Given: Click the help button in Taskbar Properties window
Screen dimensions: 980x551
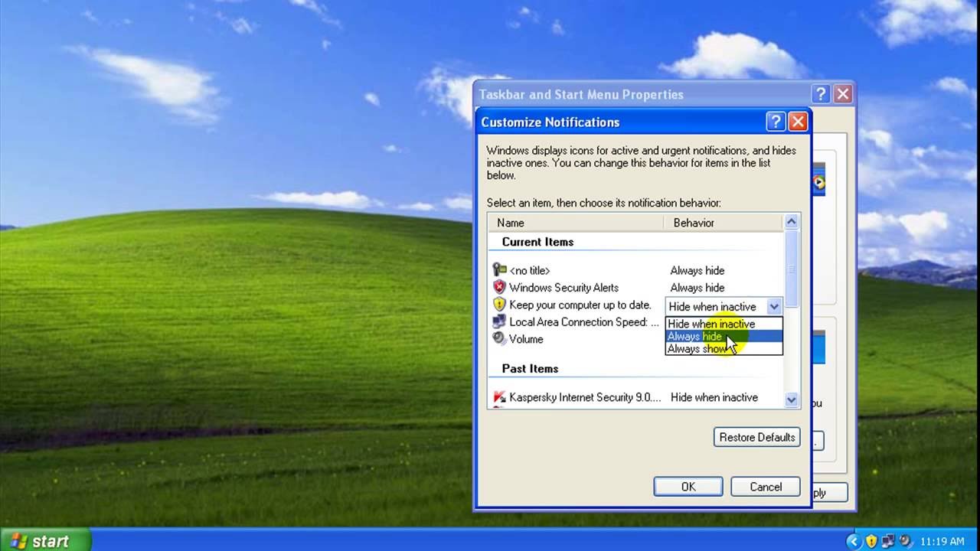Looking at the screenshot, I should click(x=821, y=94).
